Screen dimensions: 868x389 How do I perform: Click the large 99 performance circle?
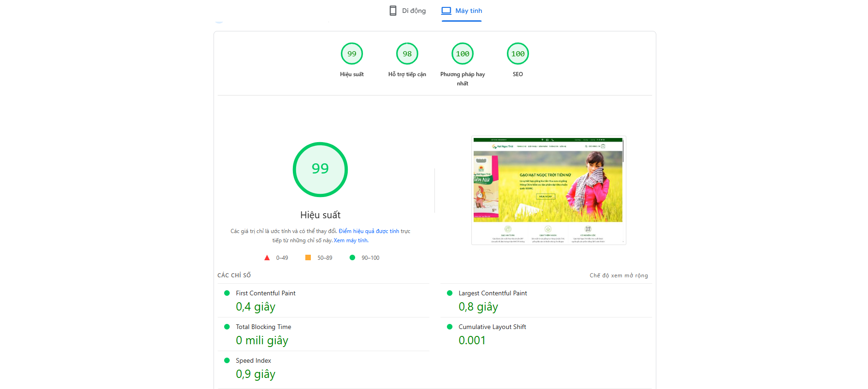(x=320, y=169)
